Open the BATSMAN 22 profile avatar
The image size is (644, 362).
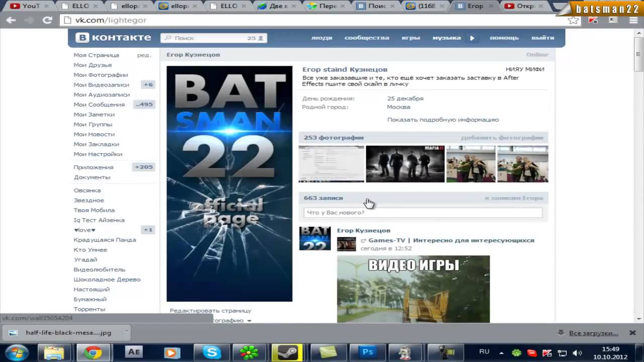[x=229, y=184]
